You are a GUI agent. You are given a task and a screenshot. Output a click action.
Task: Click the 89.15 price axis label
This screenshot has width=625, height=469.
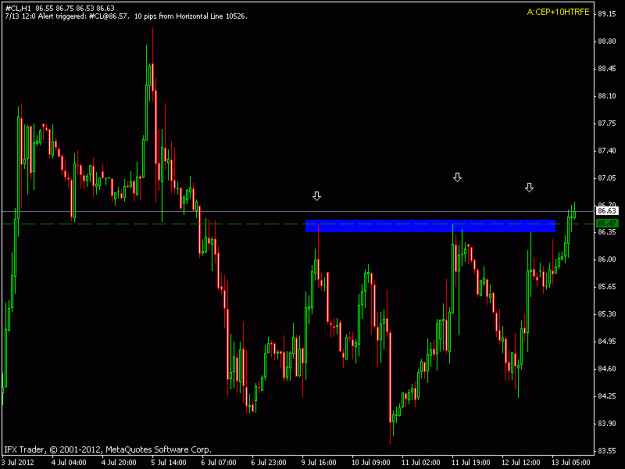pyautogui.click(x=607, y=14)
